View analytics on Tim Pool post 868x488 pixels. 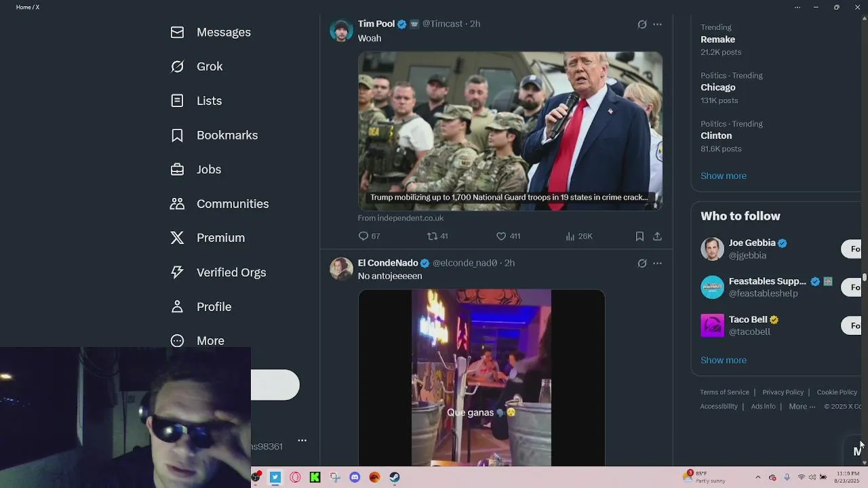tap(579, 236)
